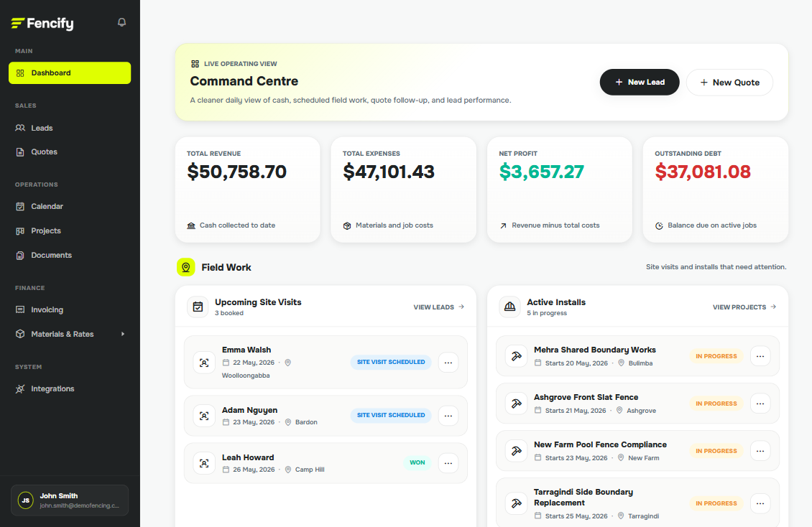
Task: Open the Dashboard menu item
Action: (70, 73)
